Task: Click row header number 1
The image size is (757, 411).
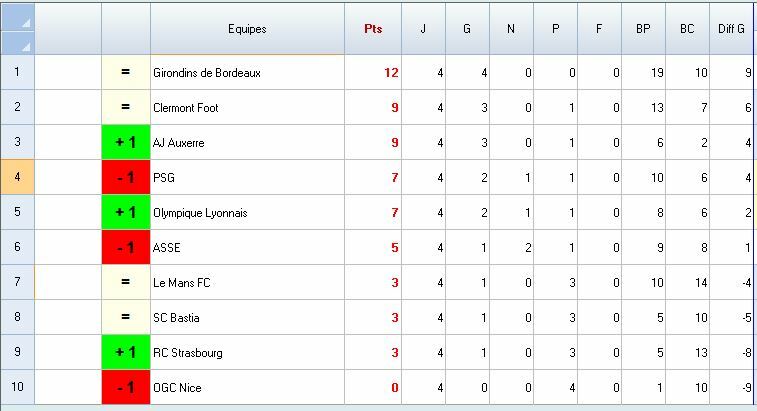Action: tap(17, 72)
